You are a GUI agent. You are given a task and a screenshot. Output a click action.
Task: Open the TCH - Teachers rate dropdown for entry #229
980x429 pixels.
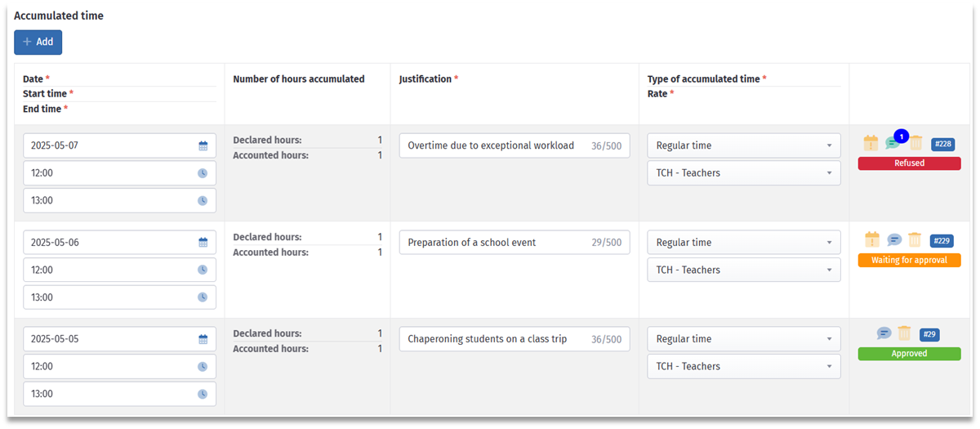[743, 270]
